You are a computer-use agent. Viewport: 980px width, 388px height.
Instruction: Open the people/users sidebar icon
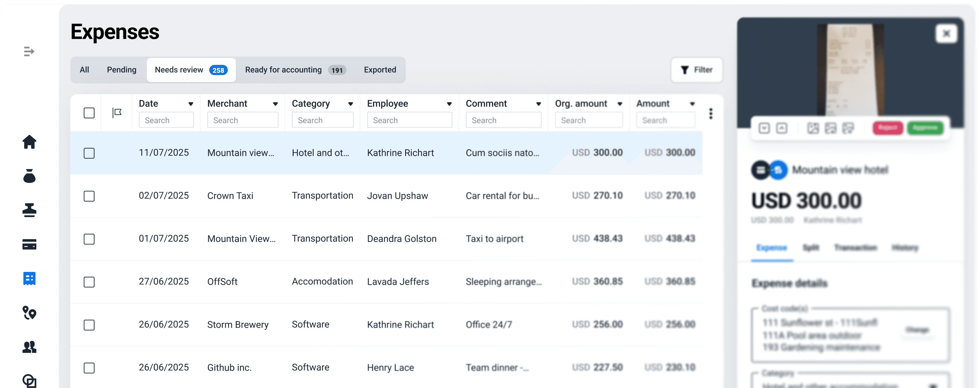coord(29,347)
